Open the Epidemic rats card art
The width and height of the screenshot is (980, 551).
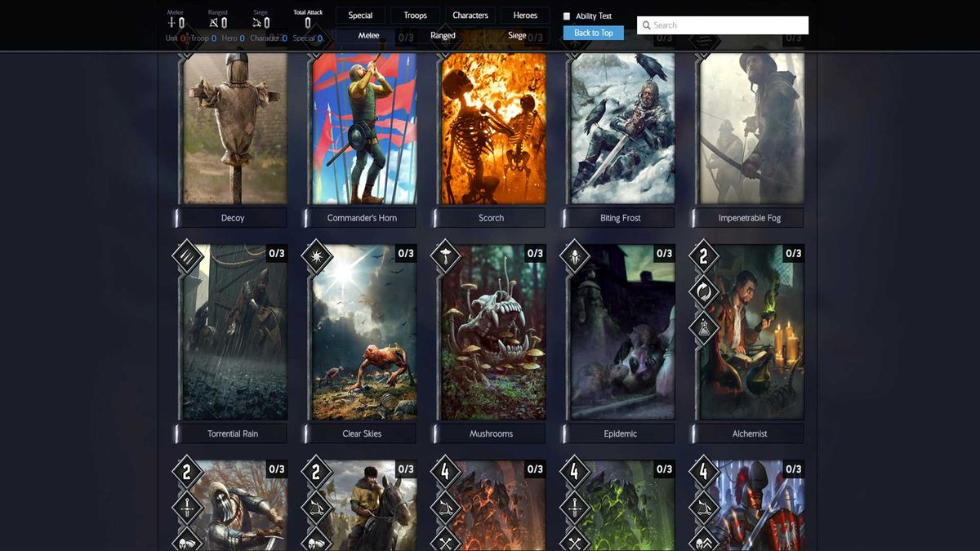tap(621, 333)
